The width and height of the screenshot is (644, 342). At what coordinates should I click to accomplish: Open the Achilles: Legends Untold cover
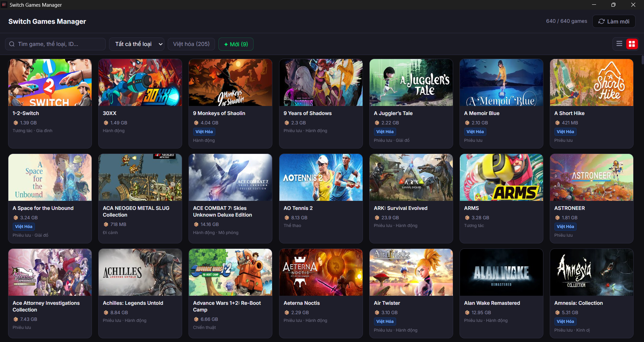[140, 272]
